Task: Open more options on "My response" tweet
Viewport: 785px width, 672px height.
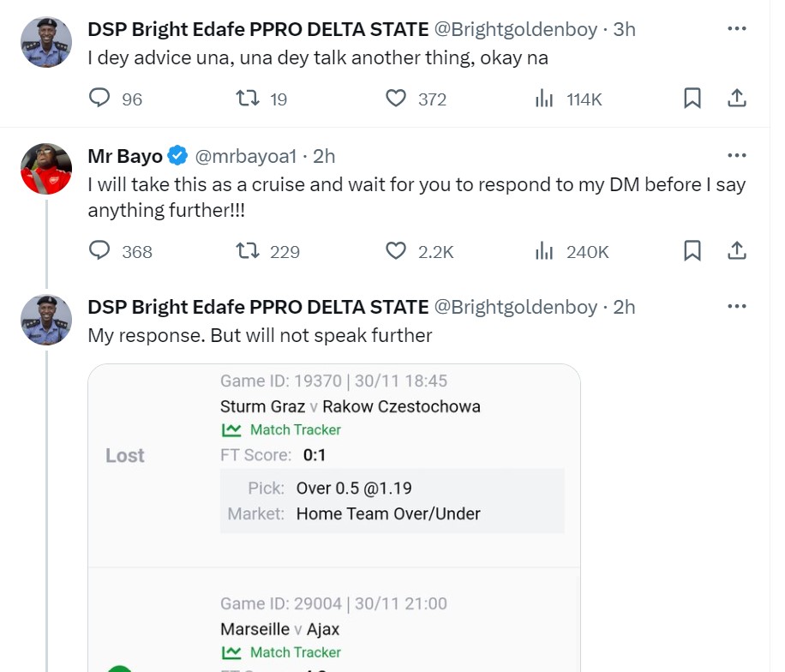Action: click(x=736, y=306)
